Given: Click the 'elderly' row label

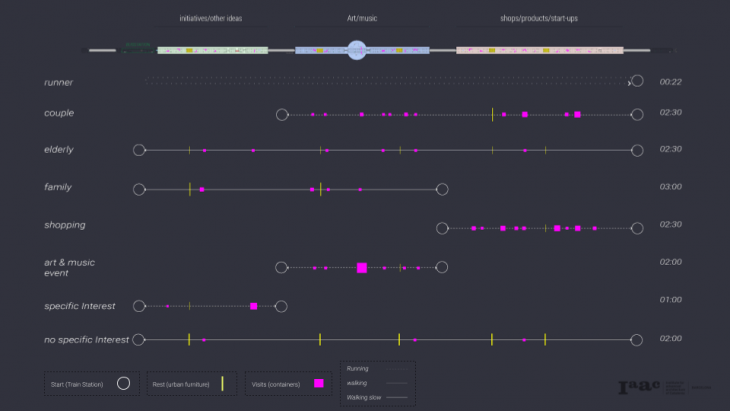Looking at the screenshot, I should 58,150.
